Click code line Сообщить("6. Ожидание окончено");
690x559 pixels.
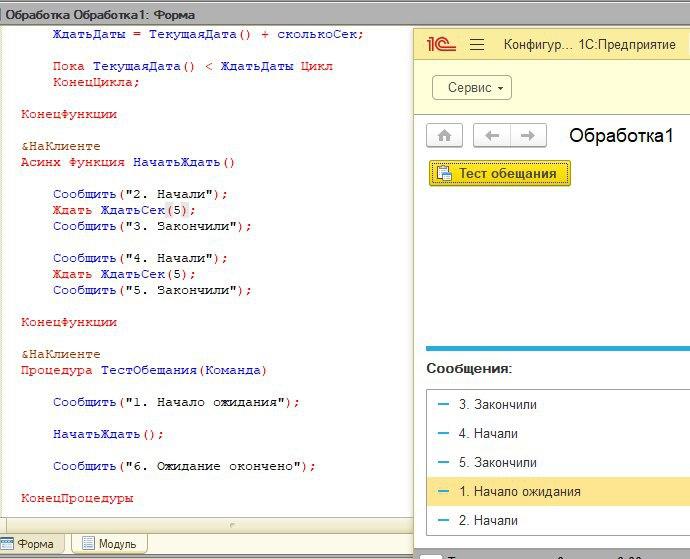coord(184,466)
